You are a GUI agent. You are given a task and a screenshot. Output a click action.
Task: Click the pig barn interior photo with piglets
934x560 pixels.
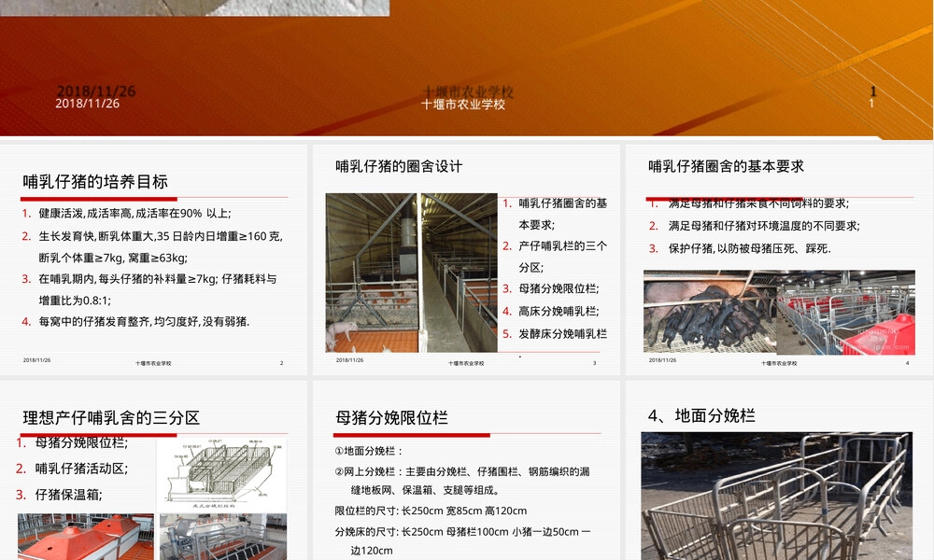[373, 273]
